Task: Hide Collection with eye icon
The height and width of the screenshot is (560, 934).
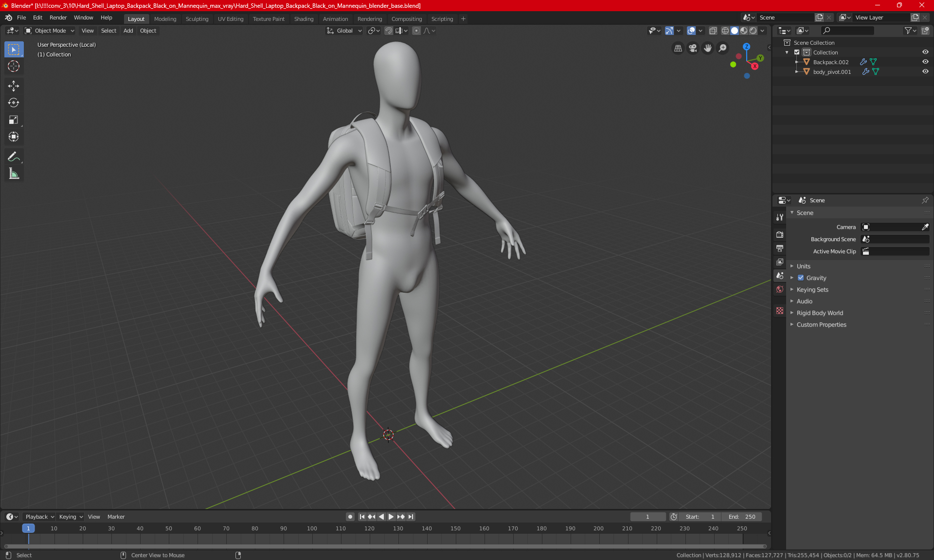Action: (925, 52)
